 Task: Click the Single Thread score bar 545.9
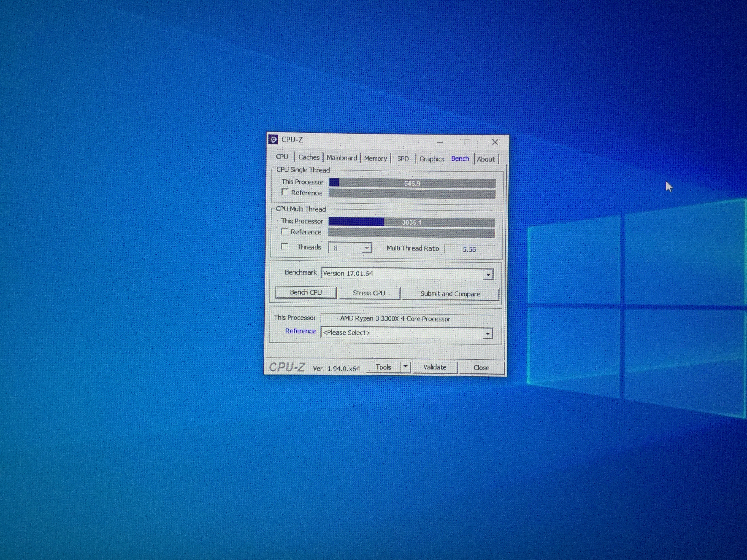click(412, 183)
